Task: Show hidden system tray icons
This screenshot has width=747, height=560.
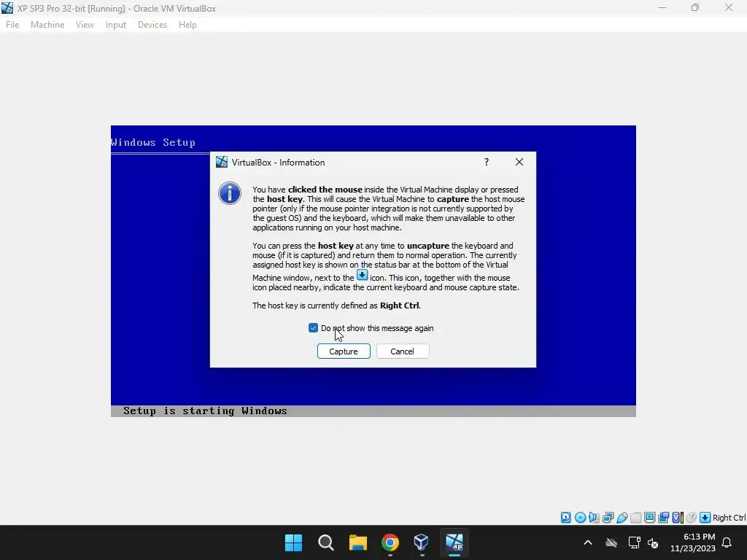Action: point(588,542)
